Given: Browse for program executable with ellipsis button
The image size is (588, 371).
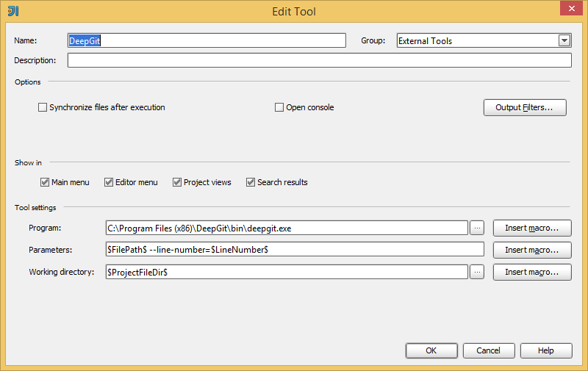Looking at the screenshot, I should click(476, 228).
